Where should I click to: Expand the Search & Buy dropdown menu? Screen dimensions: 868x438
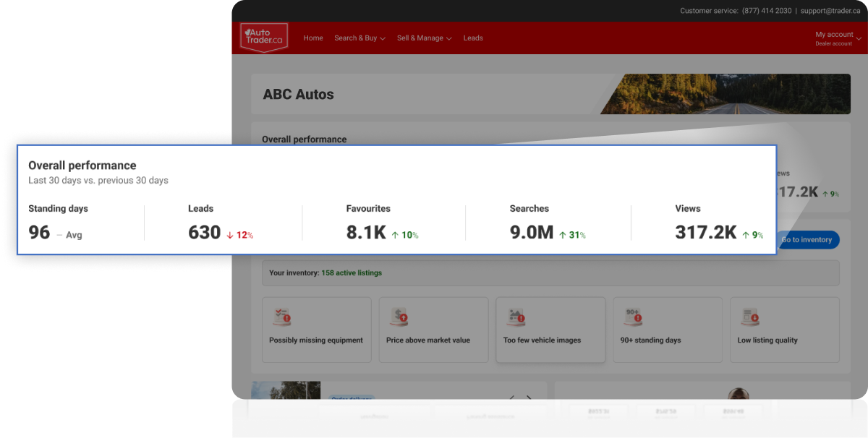point(359,38)
